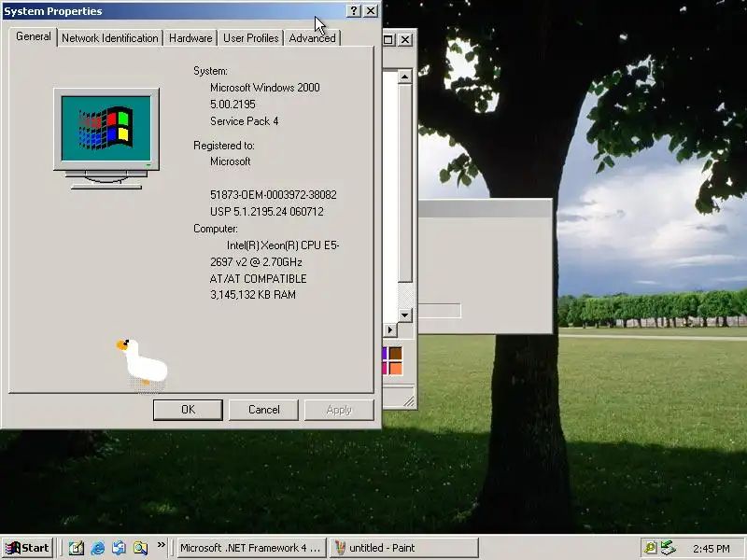Click the first system tray icon with magnifier
Screen dimensions: 747x560
pos(650,548)
